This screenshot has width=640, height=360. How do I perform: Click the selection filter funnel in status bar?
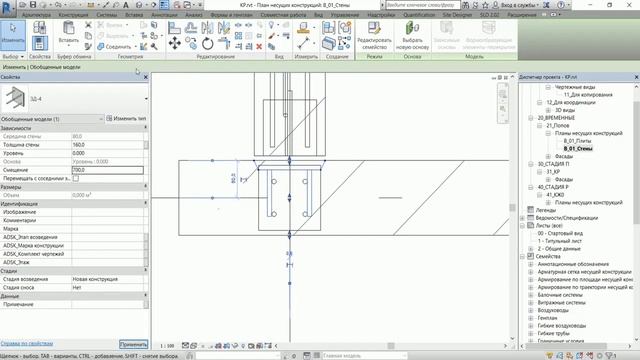coord(610,356)
